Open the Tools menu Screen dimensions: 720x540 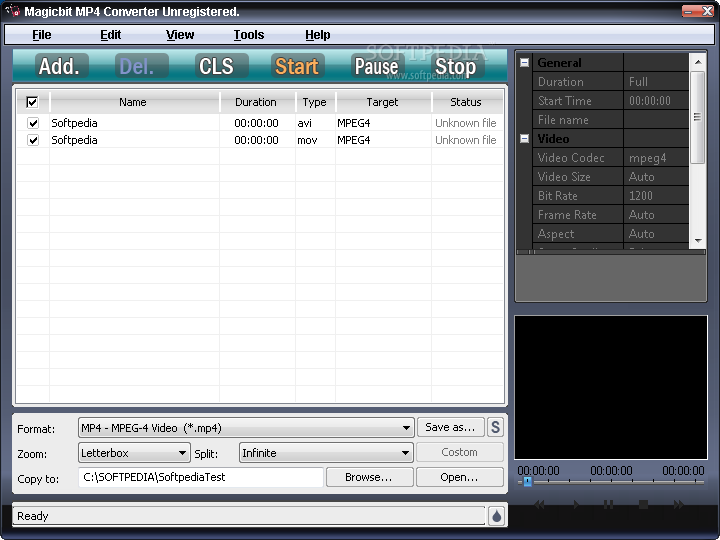pos(249,35)
